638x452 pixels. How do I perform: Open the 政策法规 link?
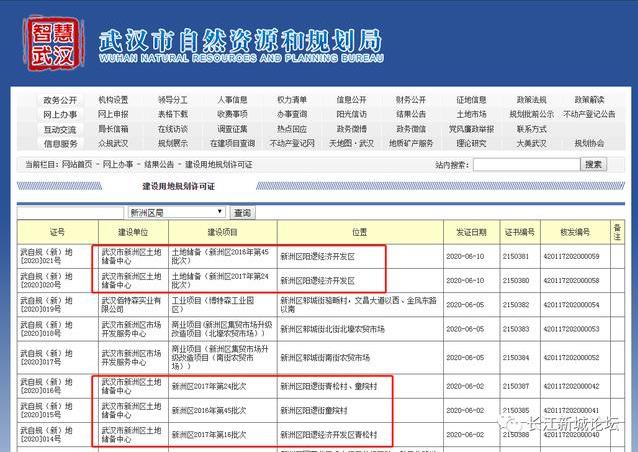tap(531, 100)
